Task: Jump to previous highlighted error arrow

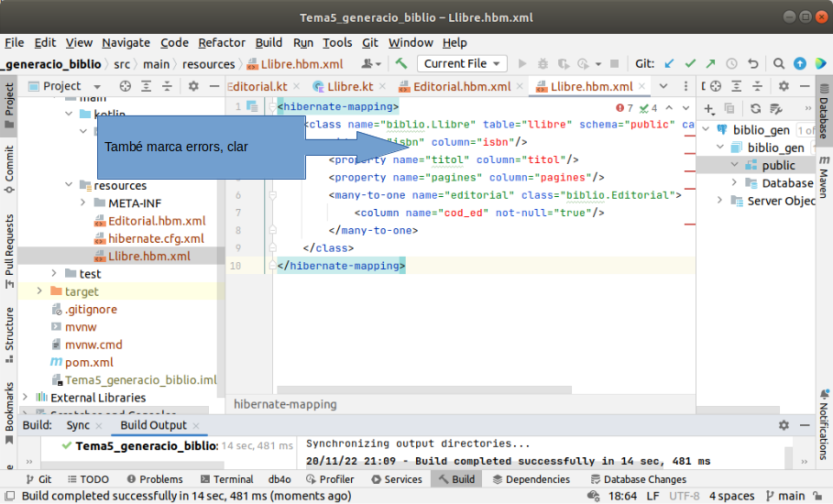Action: coord(669,108)
